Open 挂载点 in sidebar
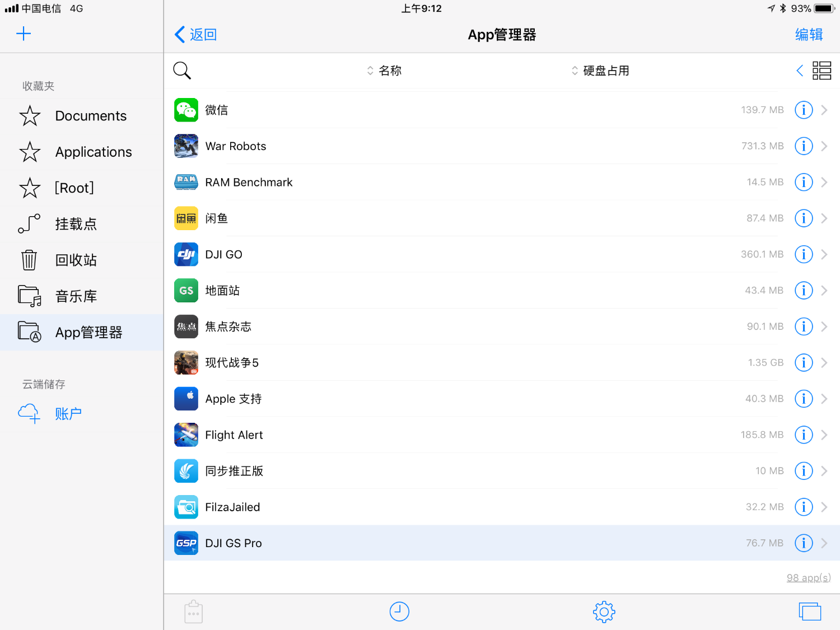840x630 pixels. pos(82,224)
